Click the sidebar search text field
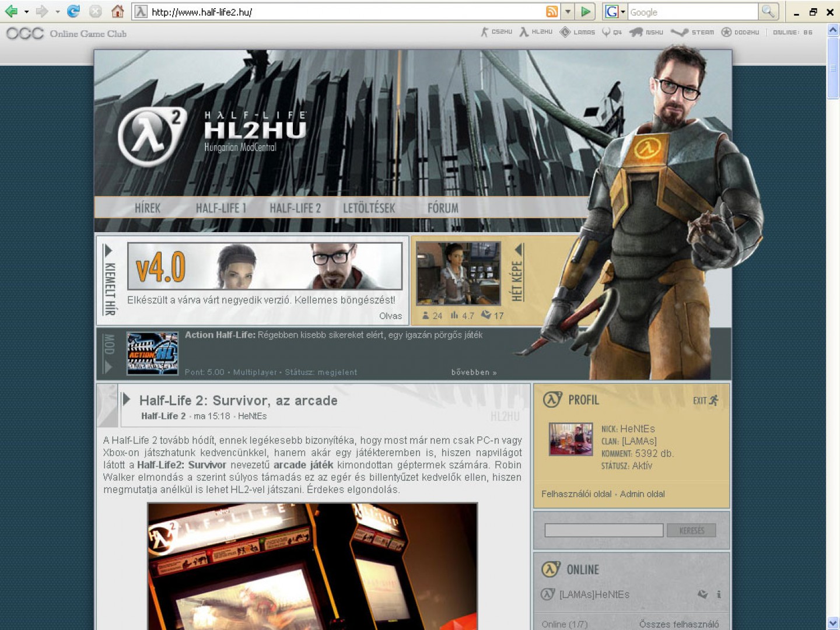This screenshot has width=840, height=630. point(604,530)
